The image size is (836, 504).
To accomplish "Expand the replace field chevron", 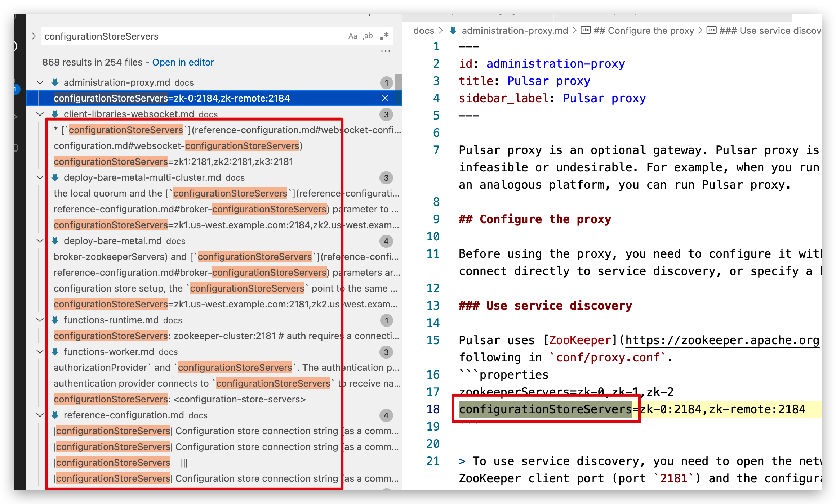I will pyautogui.click(x=34, y=36).
